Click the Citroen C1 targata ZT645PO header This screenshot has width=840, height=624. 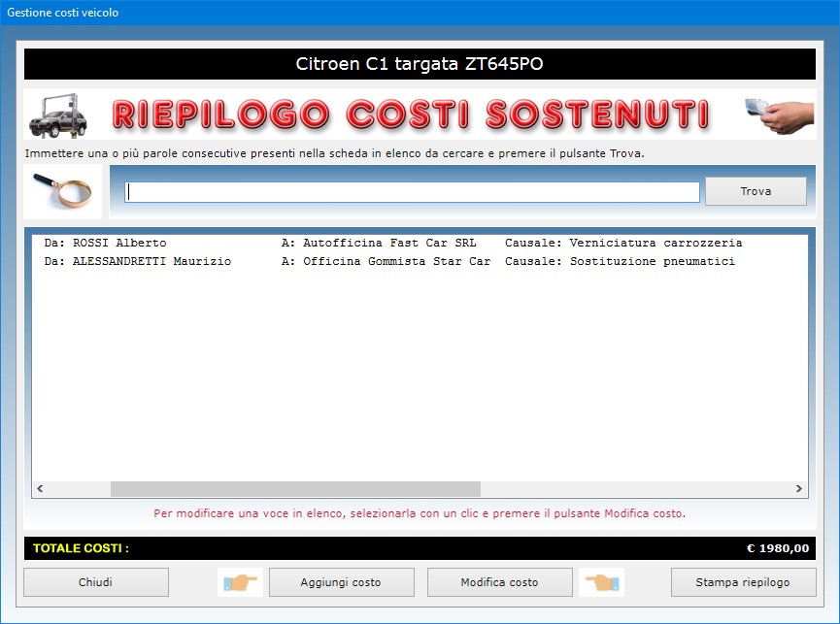[420, 64]
